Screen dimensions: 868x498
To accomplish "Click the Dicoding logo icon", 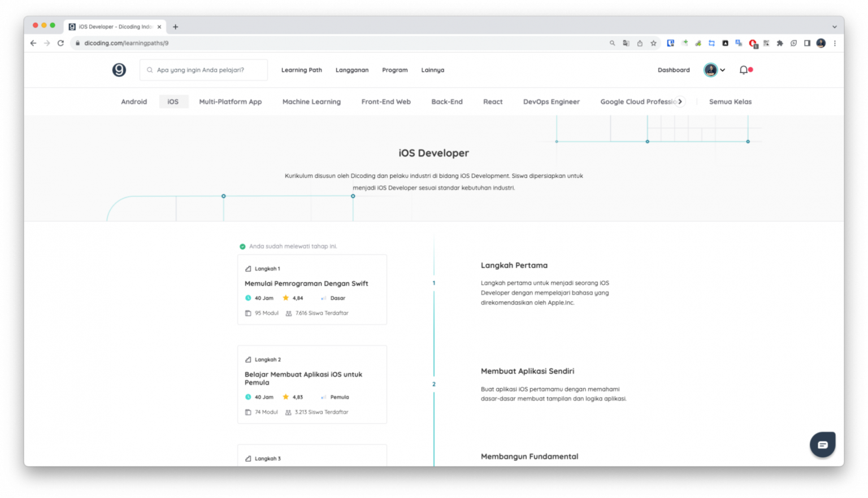I will [119, 70].
